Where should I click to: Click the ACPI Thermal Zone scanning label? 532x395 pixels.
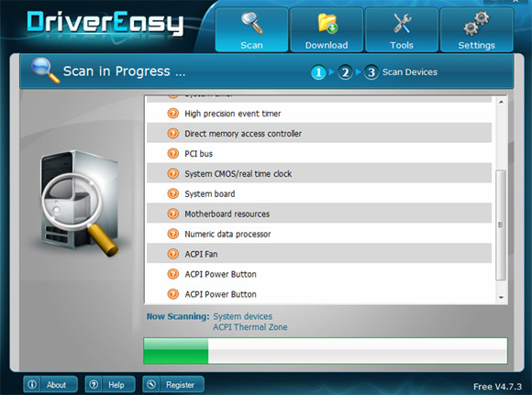250,327
